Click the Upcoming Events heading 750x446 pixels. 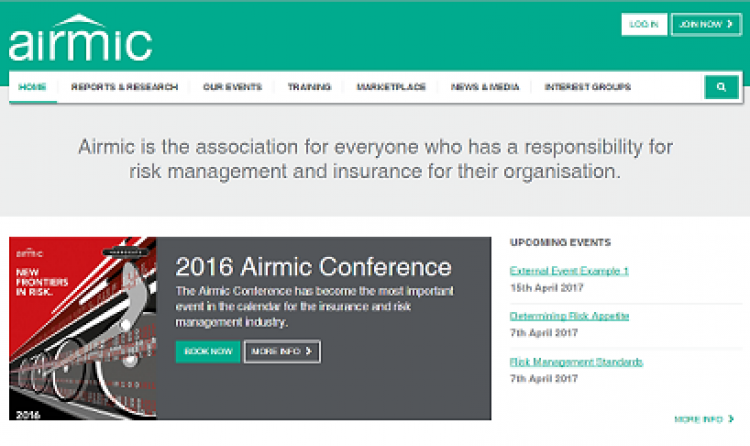pos(561,243)
